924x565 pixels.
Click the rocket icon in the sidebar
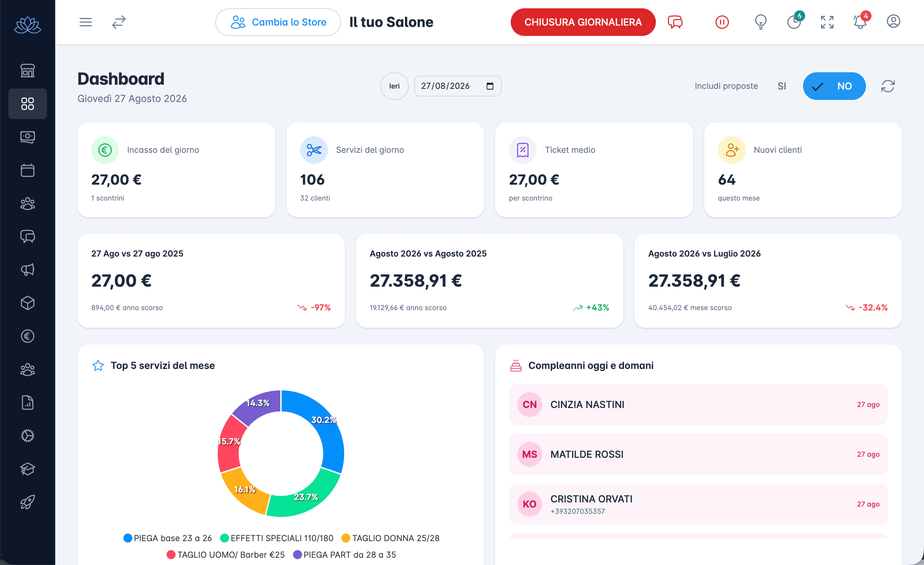pos(27,502)
